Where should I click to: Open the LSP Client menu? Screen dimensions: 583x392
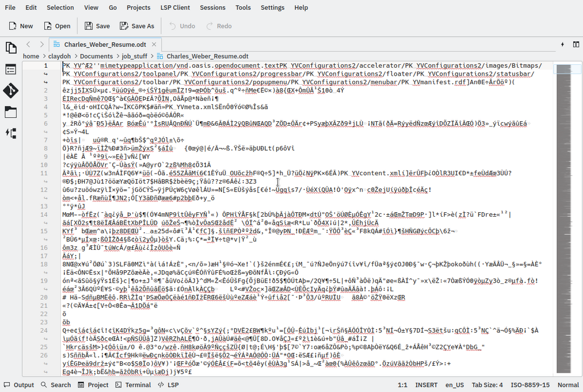174,7
